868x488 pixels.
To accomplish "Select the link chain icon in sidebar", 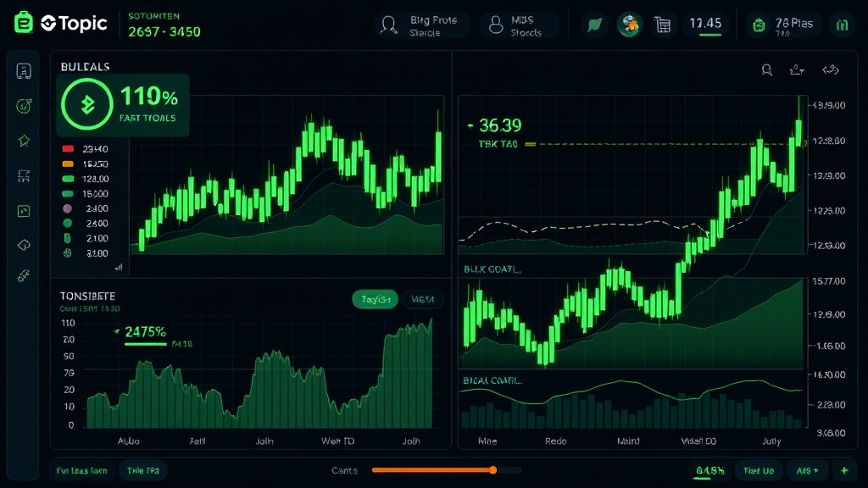I will pyautogui.click(x=23, y=275).
